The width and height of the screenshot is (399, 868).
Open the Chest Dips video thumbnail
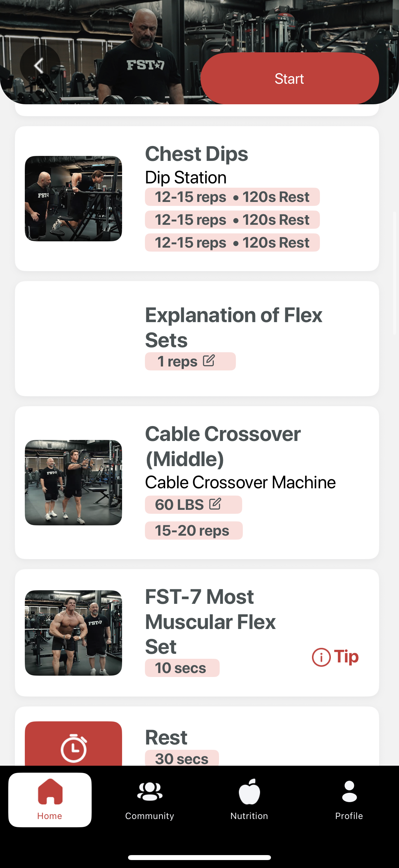[x=73, y=199]
